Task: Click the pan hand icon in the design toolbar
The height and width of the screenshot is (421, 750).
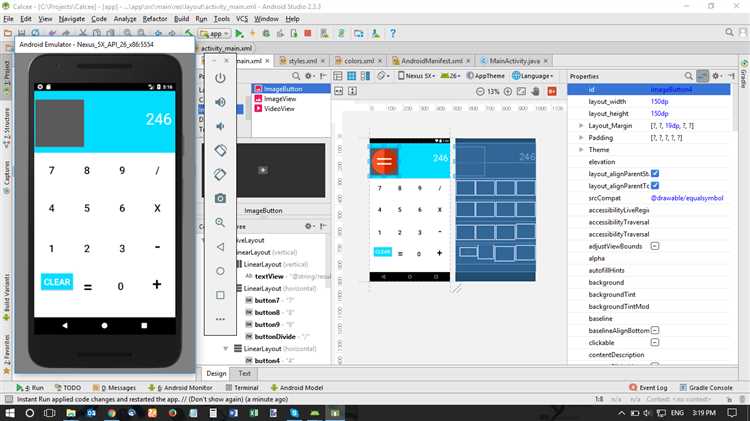Action: tap(535, 91)
